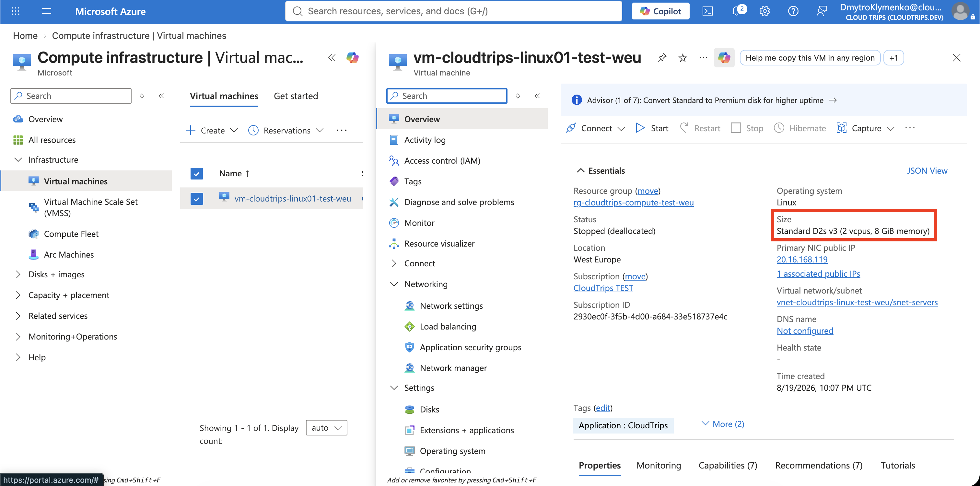This screenshot has height=486, width=980.
Task: Collapse the Compute infrastructure blade with the double-chevron
Action: (x=332, y=58)
